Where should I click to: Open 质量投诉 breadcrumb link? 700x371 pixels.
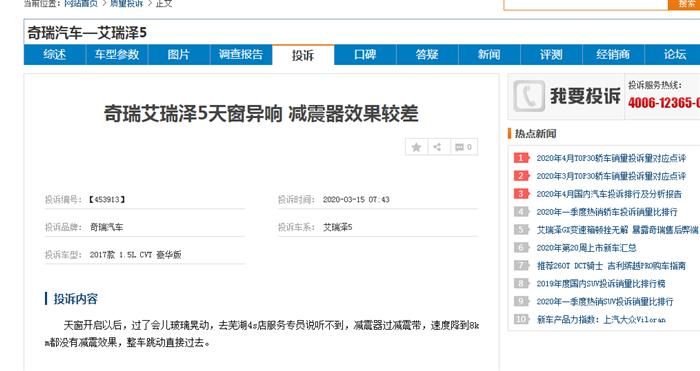pos(126,3)
